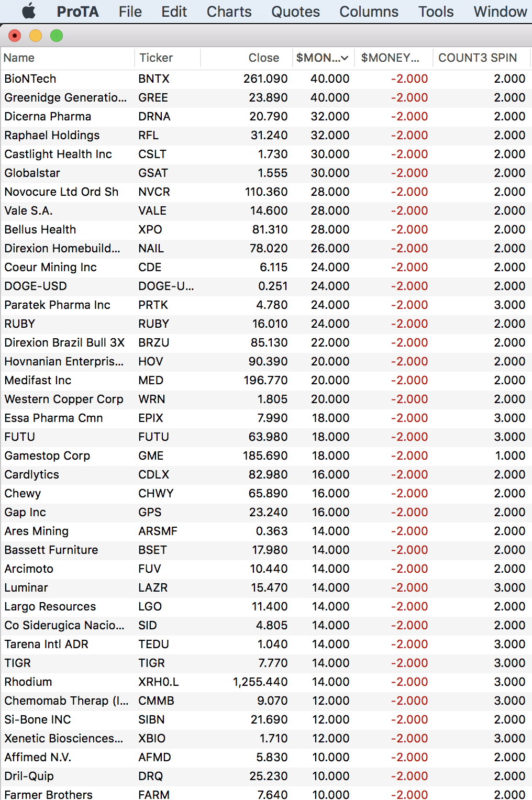532x800 pixels.
Task: Select the Globalstar row
Action: click(266, 173)
